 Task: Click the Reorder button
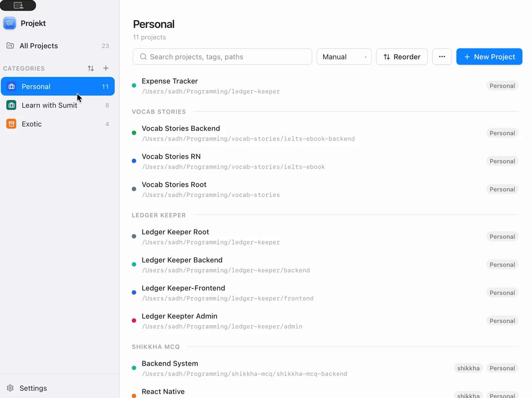[x=402, y=57]
